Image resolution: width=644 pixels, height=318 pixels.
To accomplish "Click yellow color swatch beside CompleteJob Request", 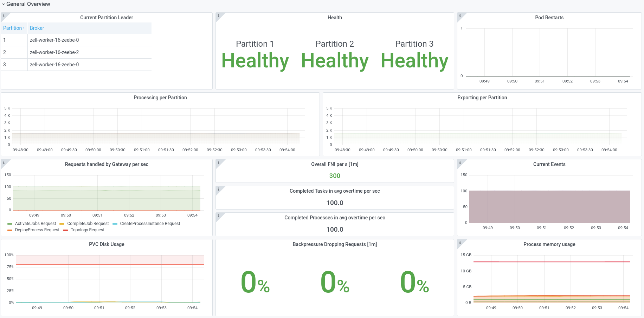I will 62,224.
